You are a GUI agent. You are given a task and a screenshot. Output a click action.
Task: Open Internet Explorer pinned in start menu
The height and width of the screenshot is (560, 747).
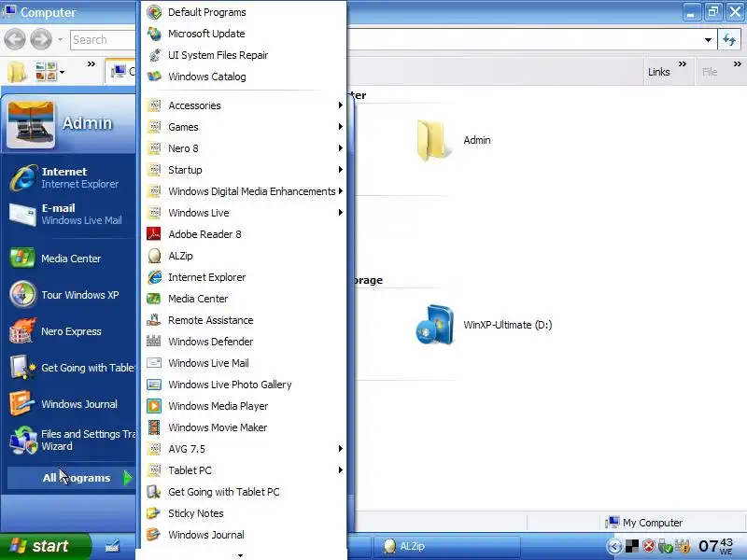(x=71, y=177)
